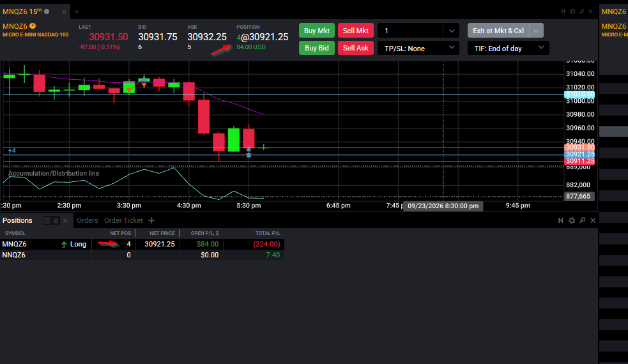The image size is (628, 364).
Task: Click the MNQZ6 symbol name in header
Action: (x=15, y=26)
